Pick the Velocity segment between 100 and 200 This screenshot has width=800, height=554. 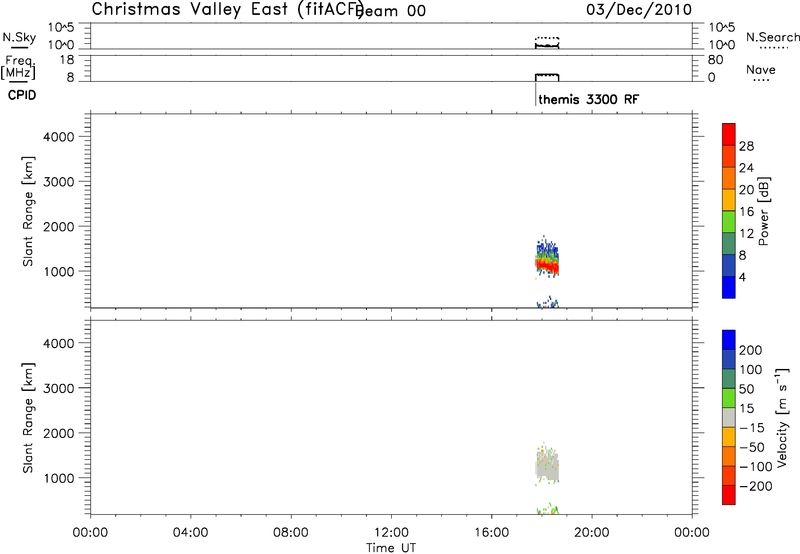(x=729, y=359)
